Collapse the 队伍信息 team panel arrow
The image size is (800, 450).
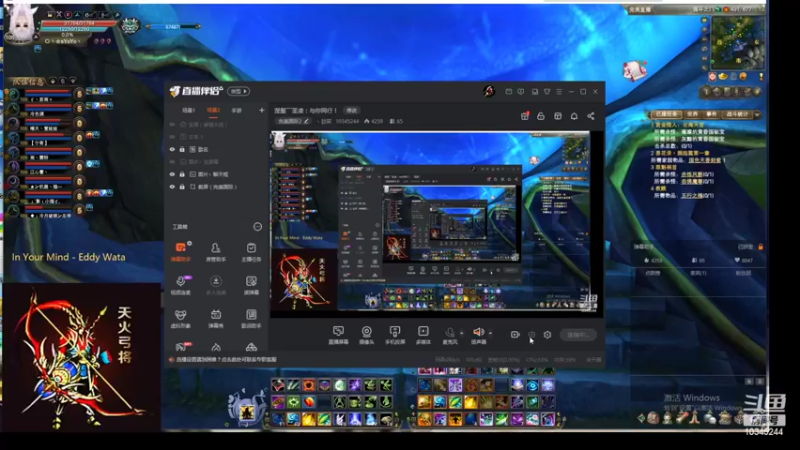(x=73, y=81)
